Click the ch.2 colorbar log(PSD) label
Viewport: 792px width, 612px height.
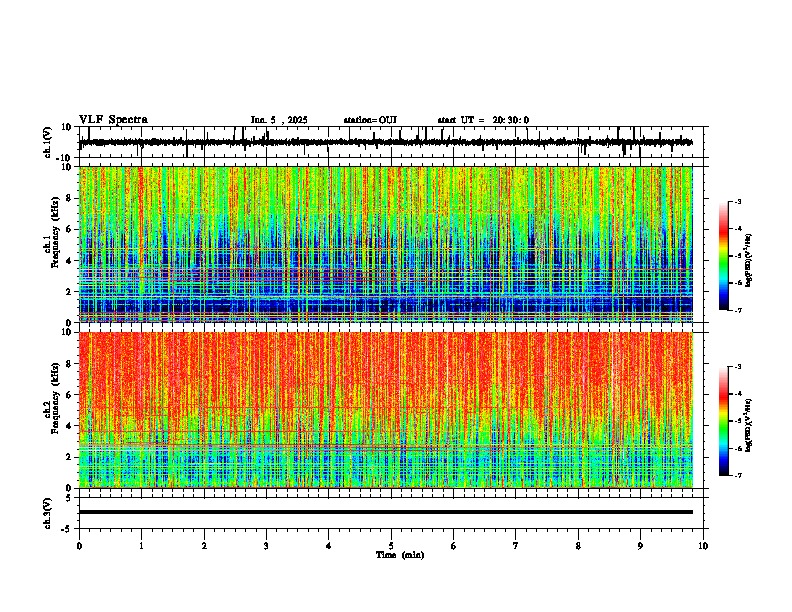tap(748, 426)
